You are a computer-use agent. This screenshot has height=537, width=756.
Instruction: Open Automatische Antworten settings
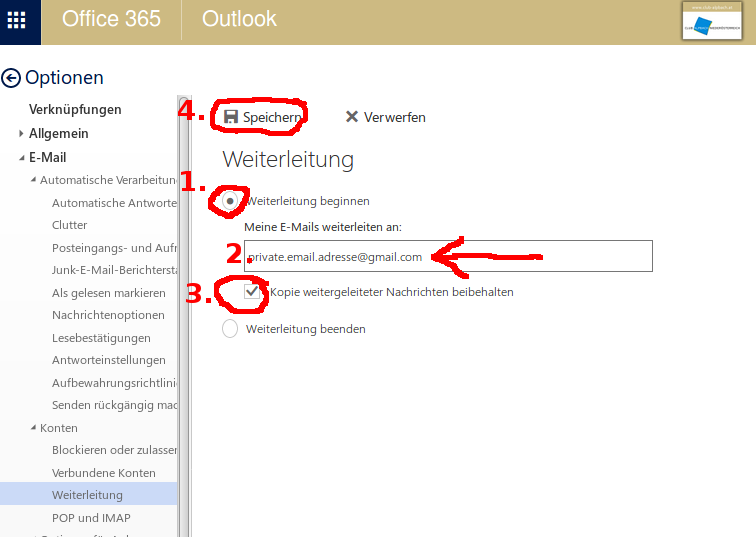click(114, 203)
